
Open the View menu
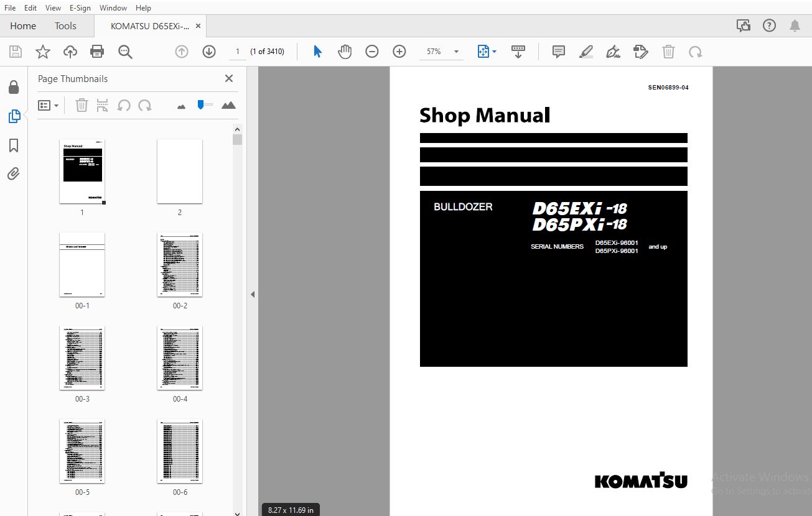click(53, 8)
